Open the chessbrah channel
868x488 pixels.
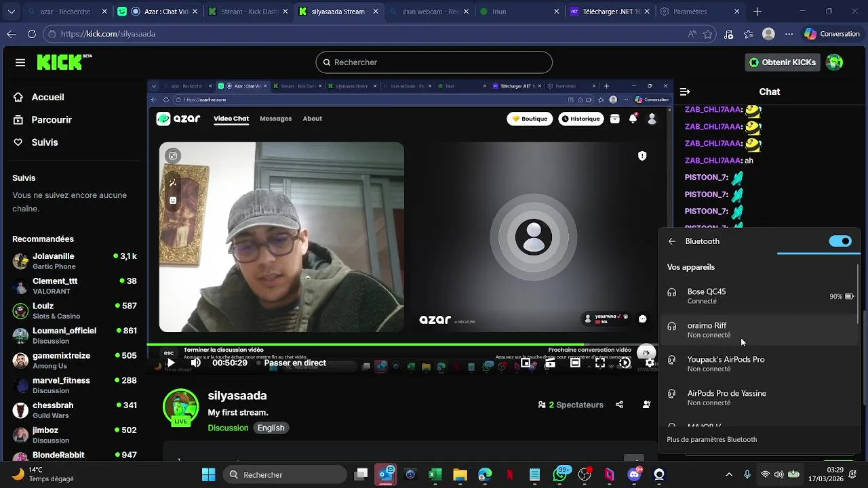coord(75,410)
